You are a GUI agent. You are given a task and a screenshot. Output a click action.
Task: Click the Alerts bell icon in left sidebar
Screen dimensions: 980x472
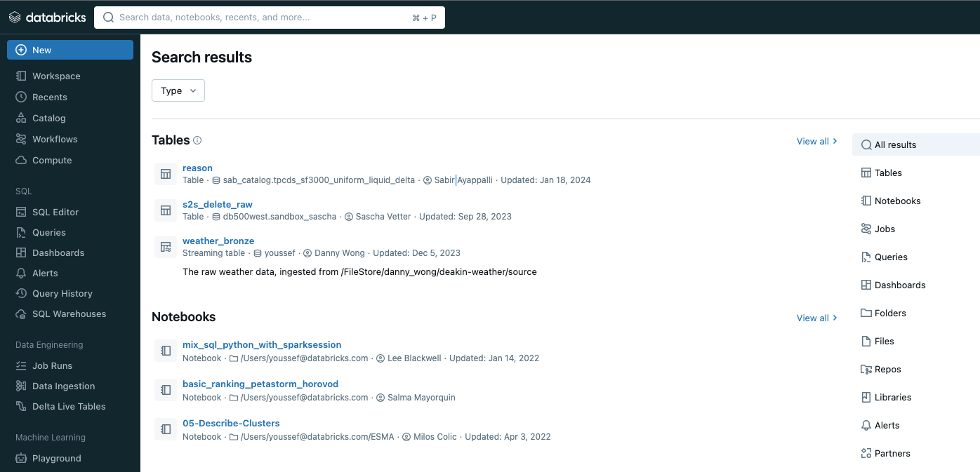tap(21, 273)
